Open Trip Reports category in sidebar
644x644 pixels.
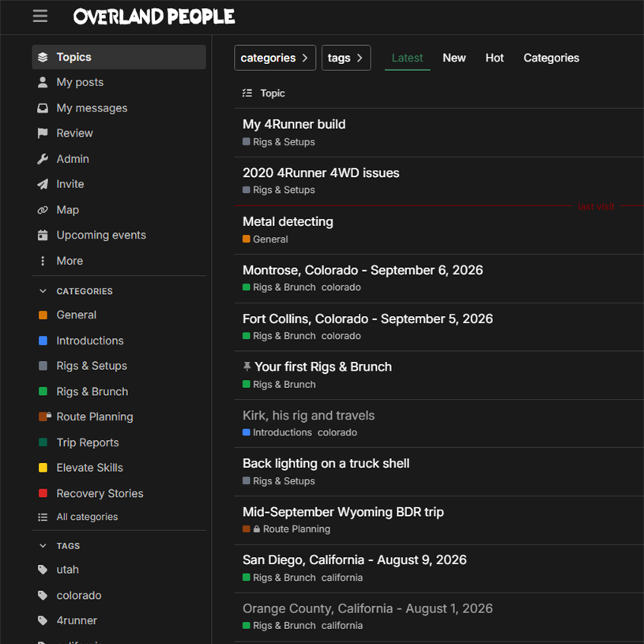pyautogui.click(x=119, y=443)
